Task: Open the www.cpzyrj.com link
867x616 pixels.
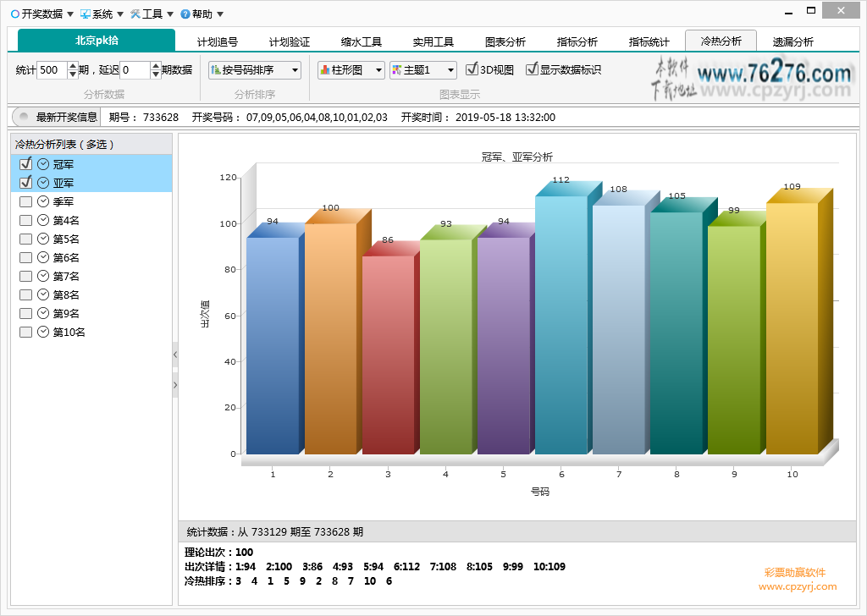Action: pyautogui.click(x=798, y=586)
